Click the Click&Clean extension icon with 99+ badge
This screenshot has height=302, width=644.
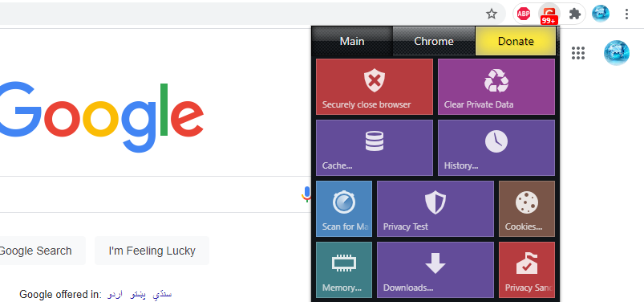549,14
